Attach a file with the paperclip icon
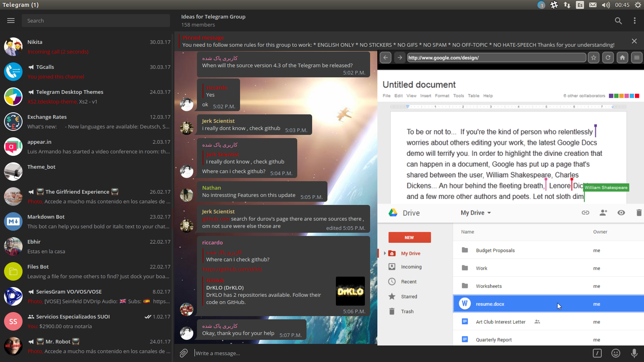 pyautogui.click(x=184, y=353)
